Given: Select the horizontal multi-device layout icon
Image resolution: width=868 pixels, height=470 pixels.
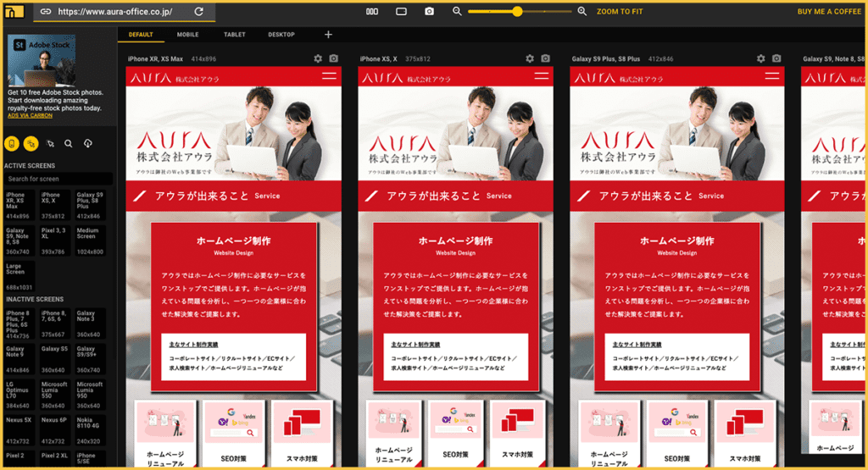Looking at the screenshot, I should (372, 12).
